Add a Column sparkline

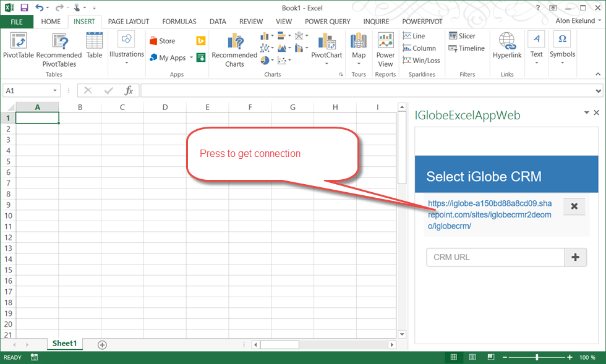[419, 48]
